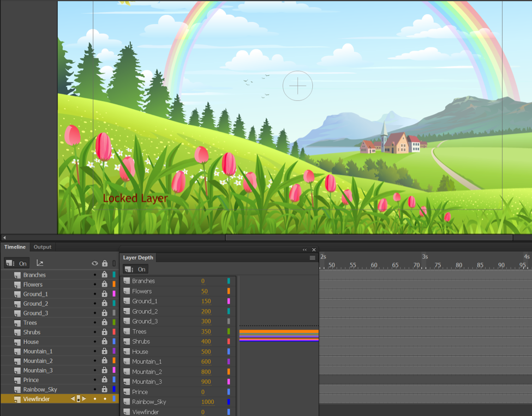Click the previous keyframe arrow on Viewfinder layer
Screen dimensions: 532x416
pos(73,399)
